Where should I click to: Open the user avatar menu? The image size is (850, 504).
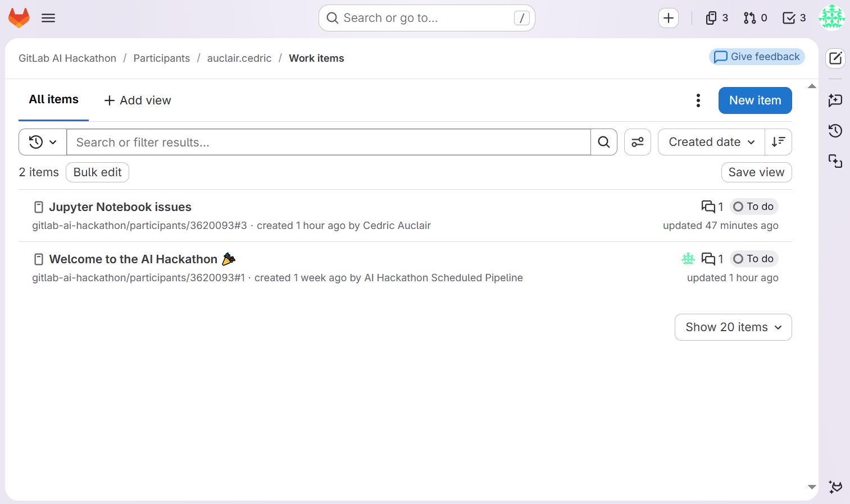[831, 18]
